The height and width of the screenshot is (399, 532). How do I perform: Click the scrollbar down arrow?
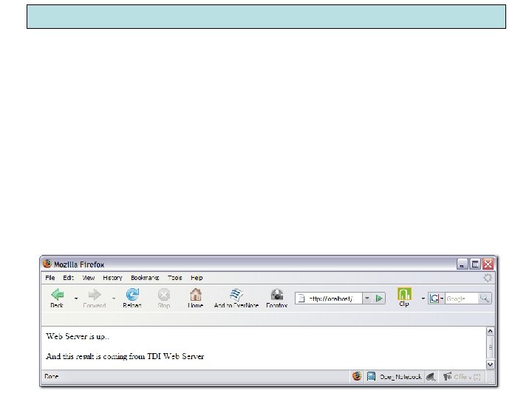click(x=491, y=364)
